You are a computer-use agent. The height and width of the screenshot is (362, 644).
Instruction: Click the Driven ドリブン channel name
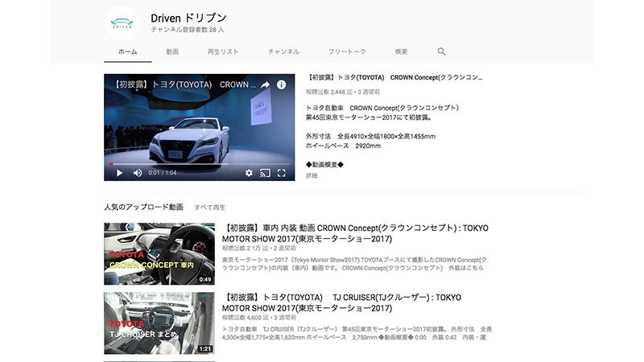click(188, 18)
